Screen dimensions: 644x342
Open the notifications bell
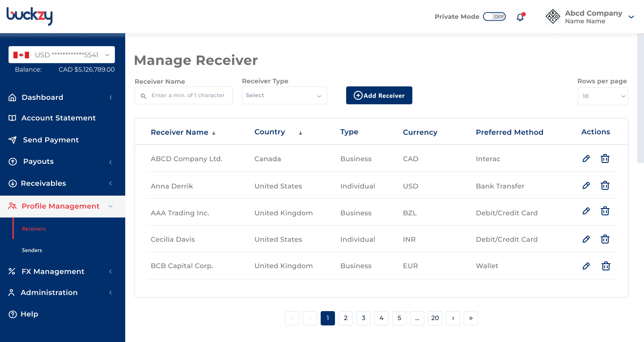pos(520,17)
